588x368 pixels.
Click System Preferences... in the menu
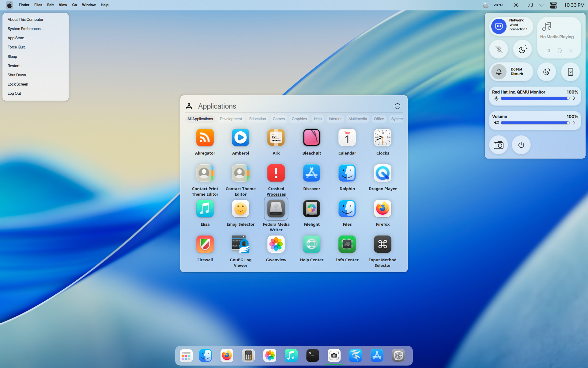click(x=25, y=29)
